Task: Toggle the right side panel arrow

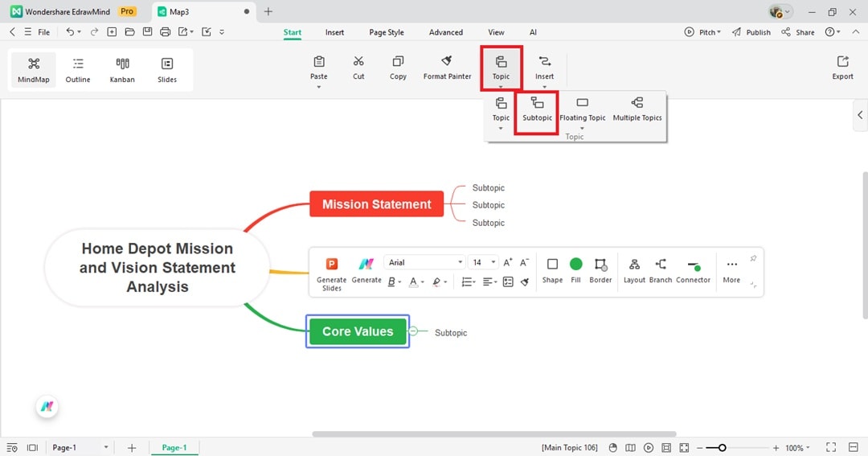Action: [x=860, y=115]
